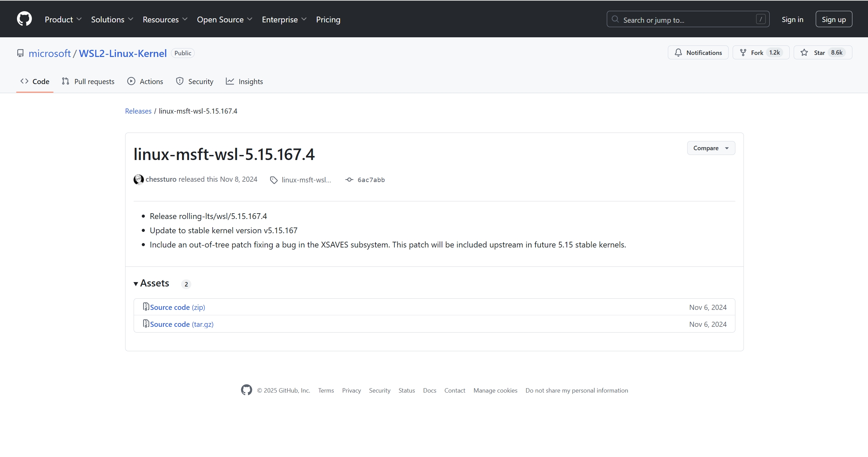Open the Compare dropdown
The height and width of the screenshot is (457, 868).
tap(711, 148)
